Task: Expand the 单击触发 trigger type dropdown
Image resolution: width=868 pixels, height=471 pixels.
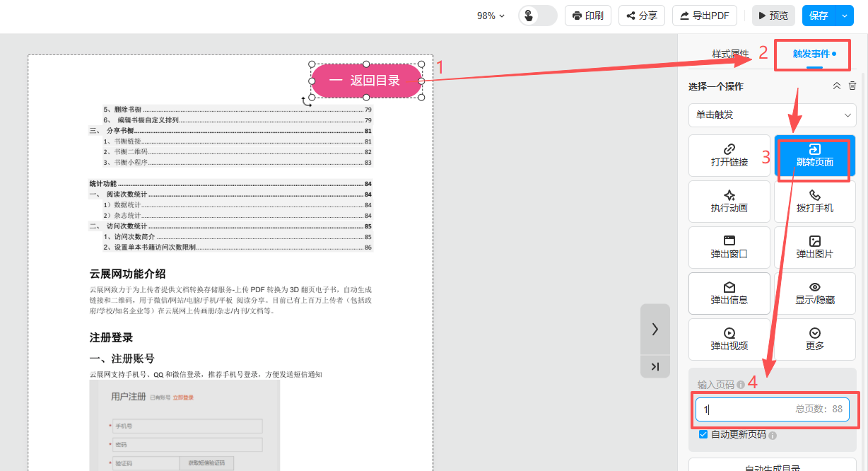Action: tap(772, 115)
